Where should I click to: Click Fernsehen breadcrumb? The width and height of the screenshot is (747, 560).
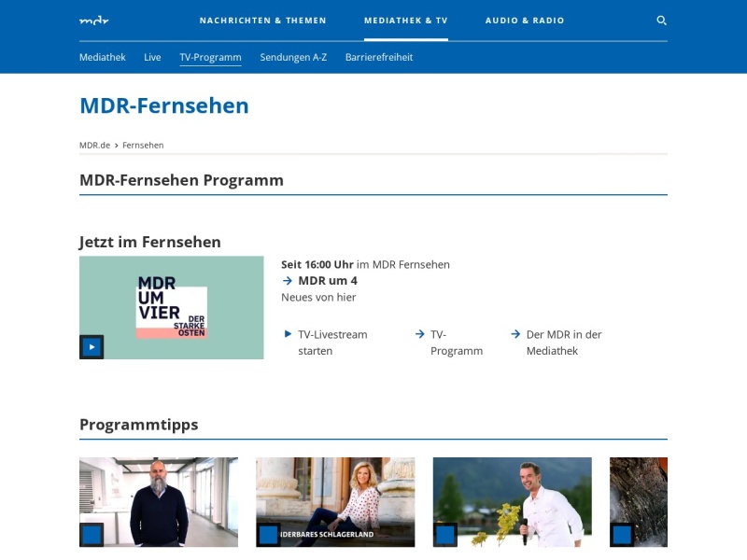point(143,146)
